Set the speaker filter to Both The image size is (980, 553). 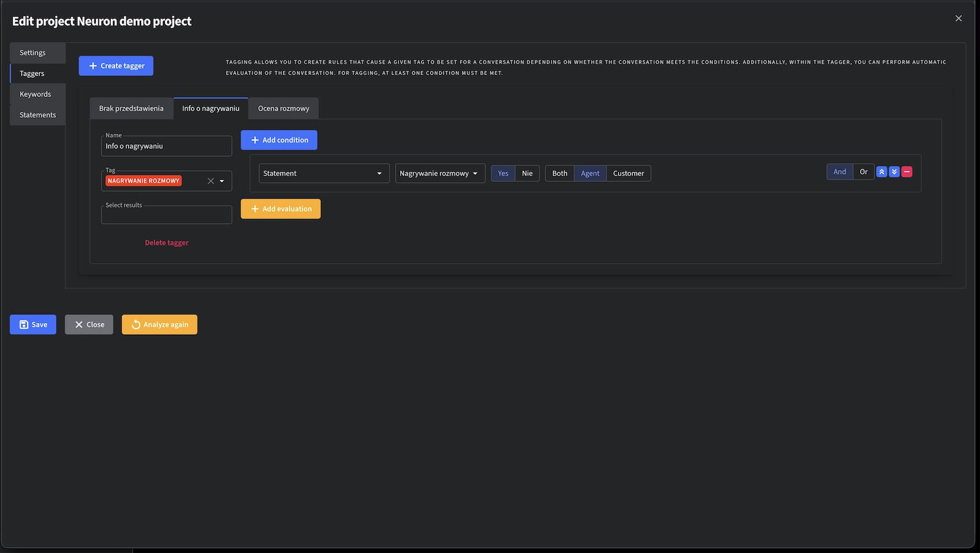[x=559, y=173]
